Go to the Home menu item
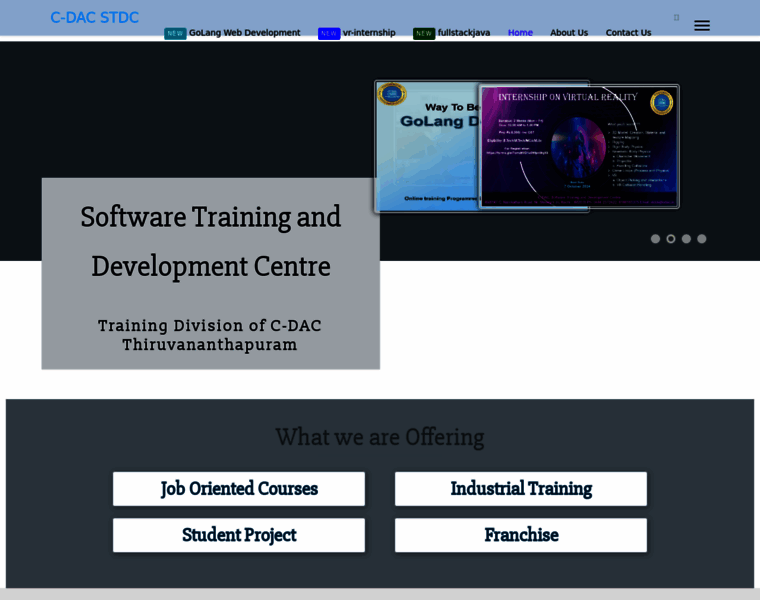The height and width of the screenshot is (600, 760). click(x=520, y=32)
